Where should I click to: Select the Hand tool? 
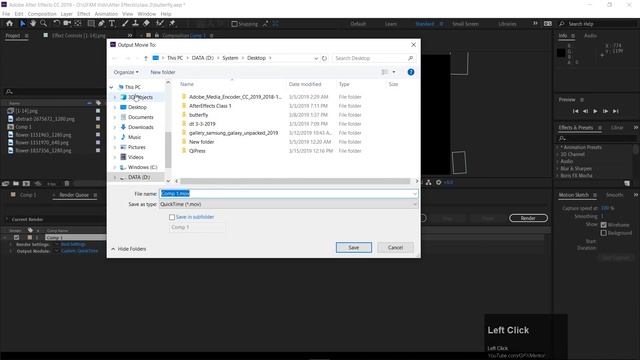click(33, 24)
